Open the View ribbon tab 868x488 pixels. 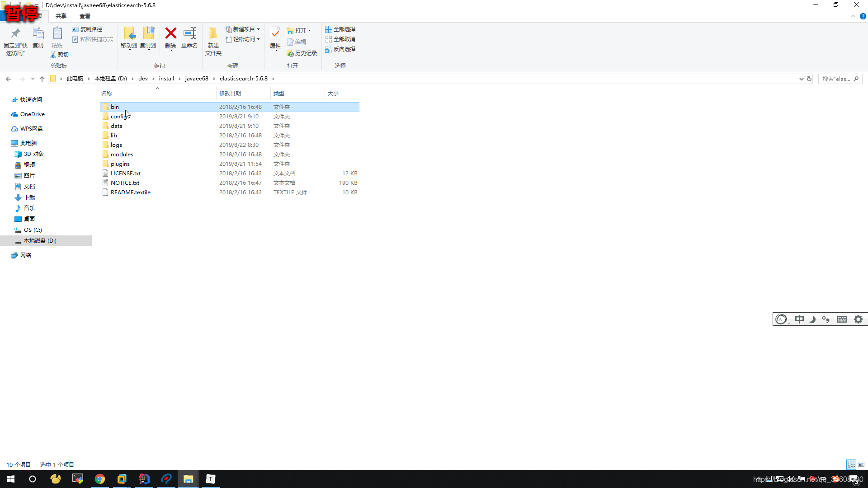point(85,16)
